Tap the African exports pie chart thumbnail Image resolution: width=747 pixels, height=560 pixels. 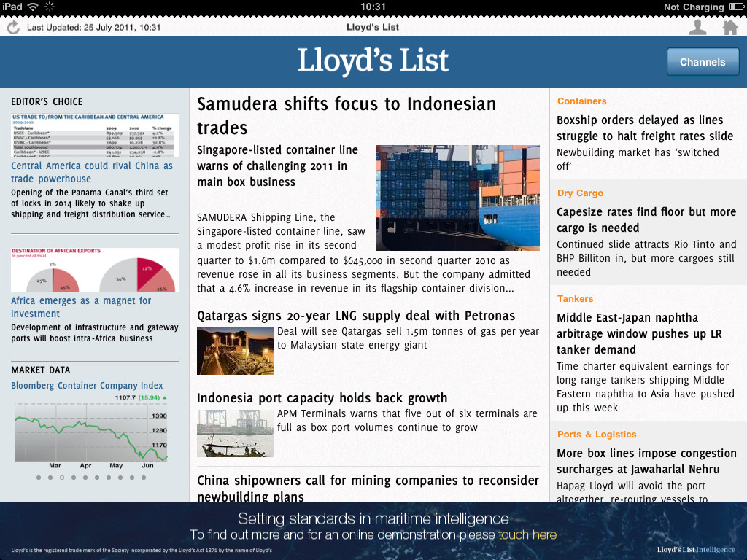point(95,270)
